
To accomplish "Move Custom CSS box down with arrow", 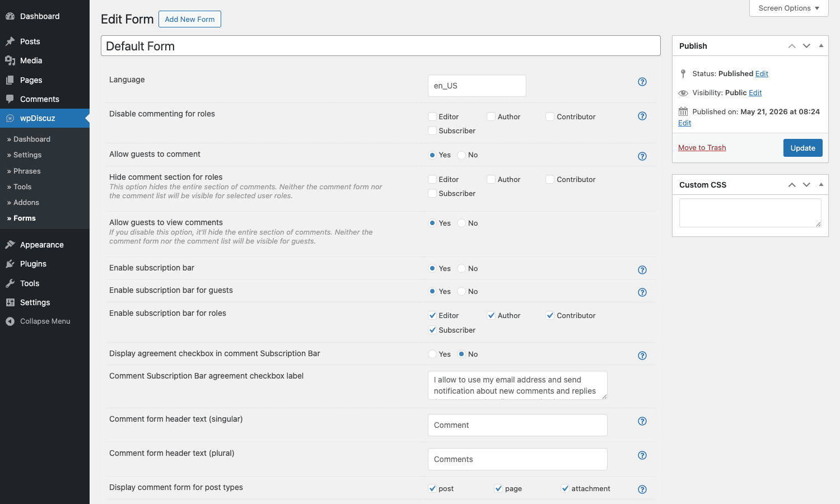I will pos(806,185).
